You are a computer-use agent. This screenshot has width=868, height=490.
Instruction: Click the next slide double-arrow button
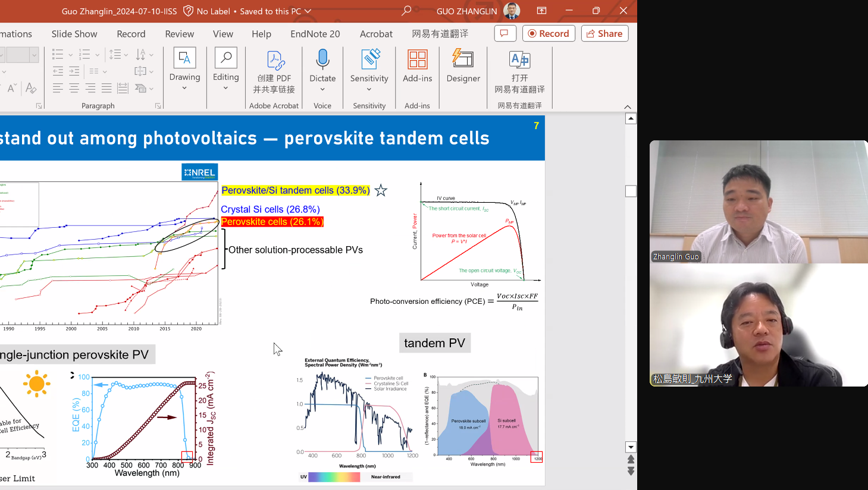coord(631,471)
